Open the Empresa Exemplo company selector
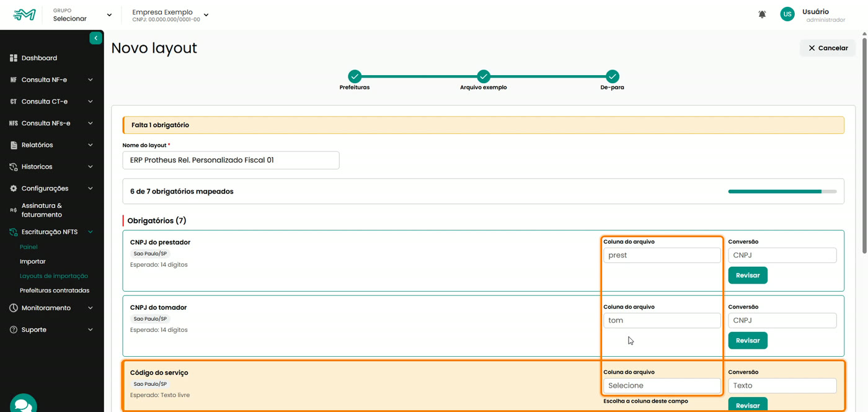868x412 pixels. pyautogui.click(x=170, y=15)
